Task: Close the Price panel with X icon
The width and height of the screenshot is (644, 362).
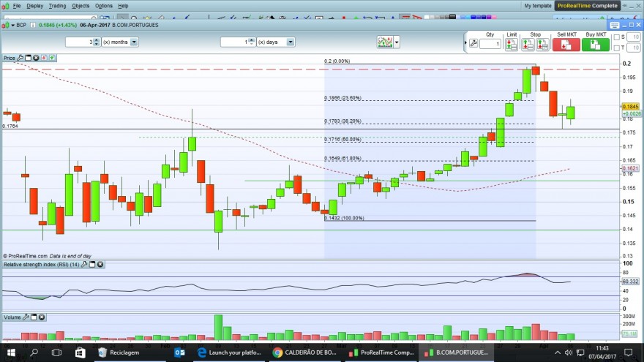Action: tap(36, 58)
